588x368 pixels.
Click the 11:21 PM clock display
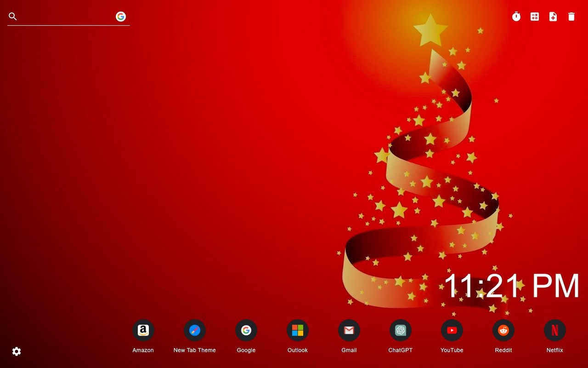[512, 286]
